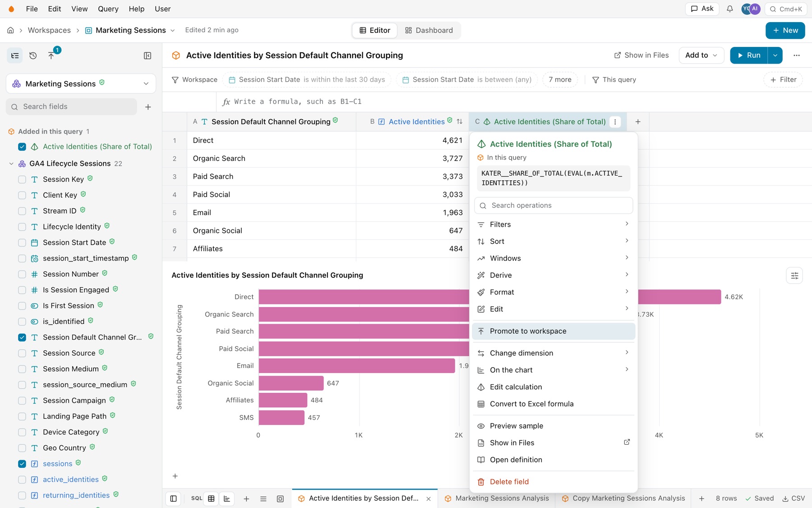Screen dimensions: 812x508
Task: Expand the Marketing Sessions dataset dropdown
Action: (x=81, y=84)
